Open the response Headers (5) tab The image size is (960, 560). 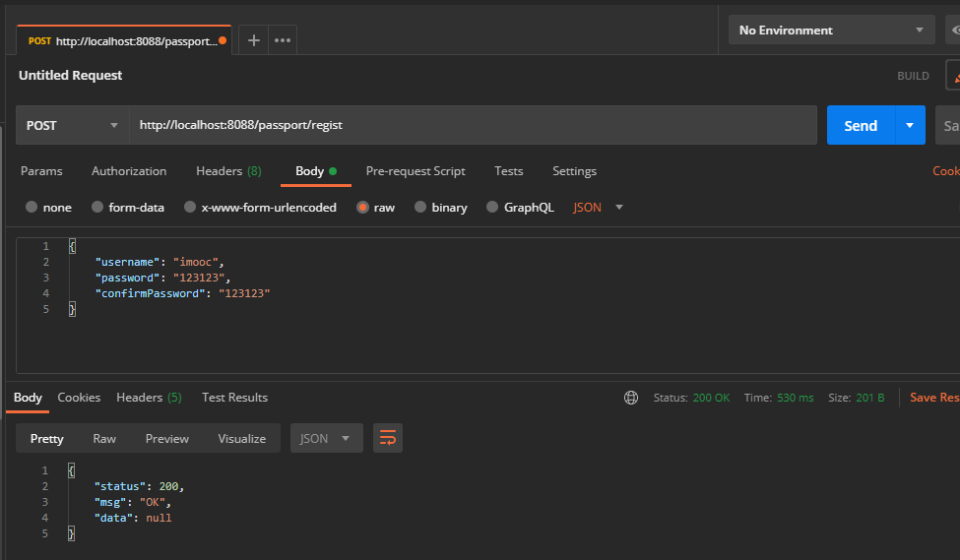tap(150, 398)
